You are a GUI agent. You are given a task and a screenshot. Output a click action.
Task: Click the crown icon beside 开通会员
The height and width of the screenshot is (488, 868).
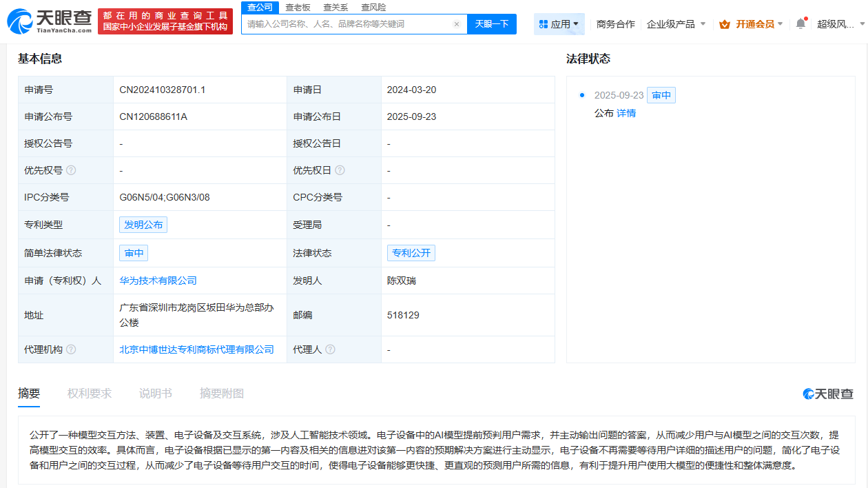point(725,23)
